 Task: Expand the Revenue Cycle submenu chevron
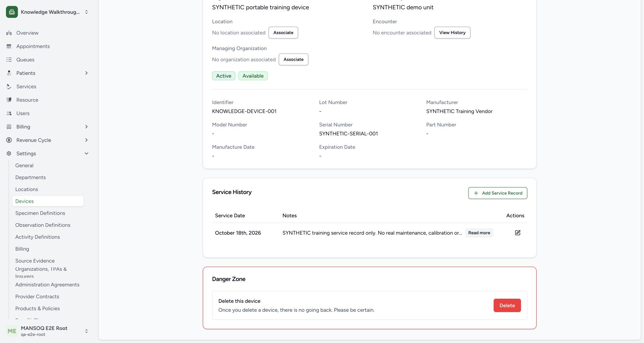[86, 140]
